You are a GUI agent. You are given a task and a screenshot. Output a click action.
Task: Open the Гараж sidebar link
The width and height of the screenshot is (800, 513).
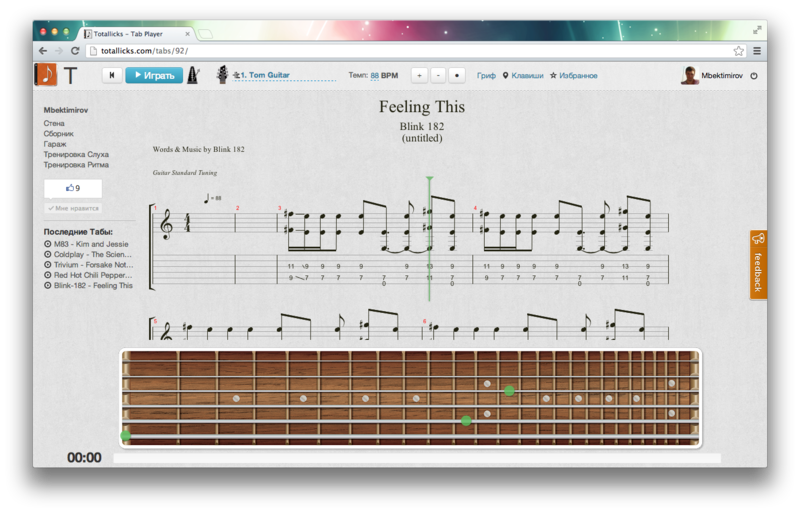[x=55, y=144]
